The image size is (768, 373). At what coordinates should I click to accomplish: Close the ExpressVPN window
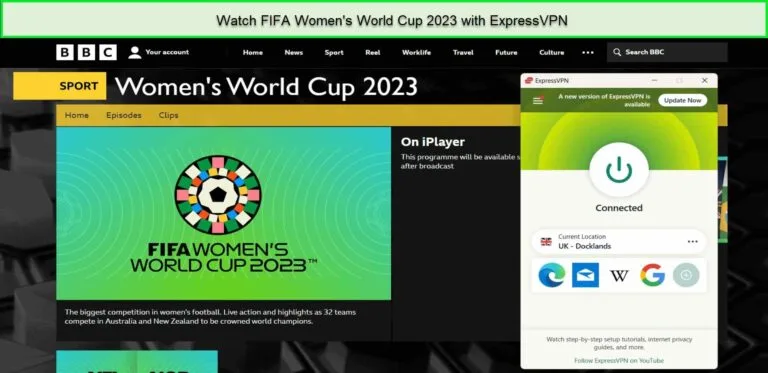(x=704, y=80)
